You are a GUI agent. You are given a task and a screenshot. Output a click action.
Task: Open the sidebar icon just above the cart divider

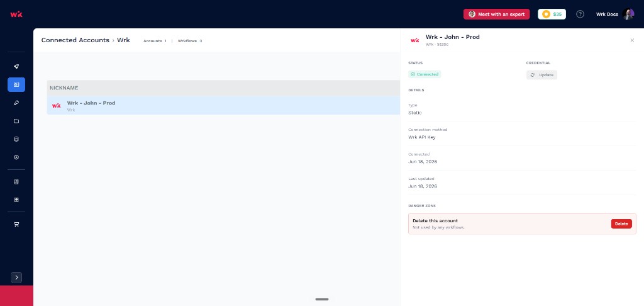click(x=16, y=200)
